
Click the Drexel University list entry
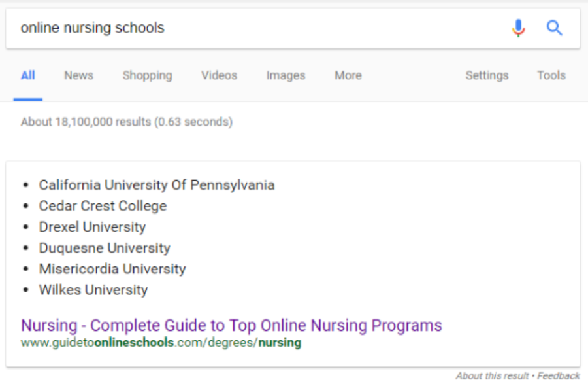tap(92, 227)
